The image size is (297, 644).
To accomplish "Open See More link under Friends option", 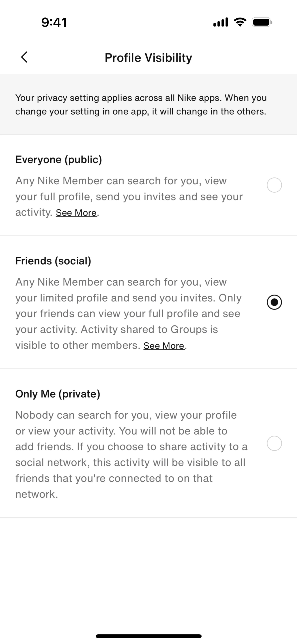I will tap(164, 346).
